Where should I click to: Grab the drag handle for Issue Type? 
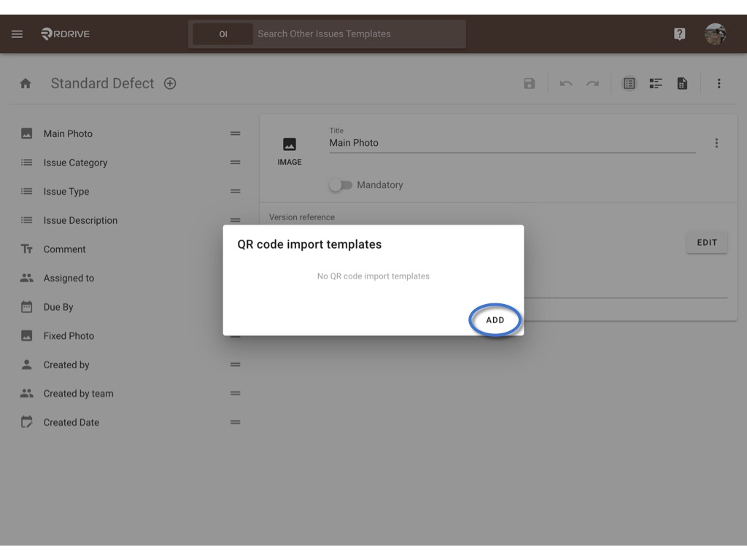[236, 192]
